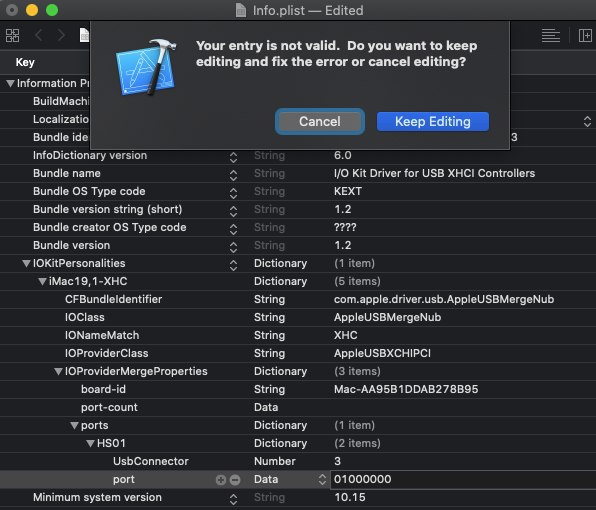596x510 pixels.
Task: Select the CFBundleIdentifier row
Action: [298, 299]
